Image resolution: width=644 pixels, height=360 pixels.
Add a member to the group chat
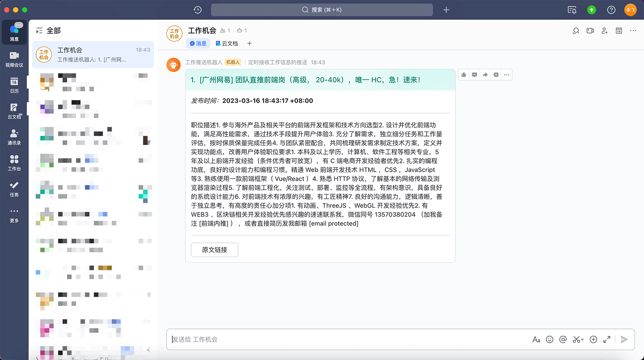604,31
